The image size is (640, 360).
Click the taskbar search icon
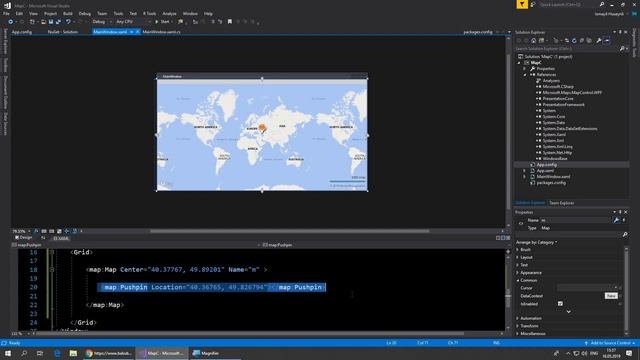pos(24,353)
